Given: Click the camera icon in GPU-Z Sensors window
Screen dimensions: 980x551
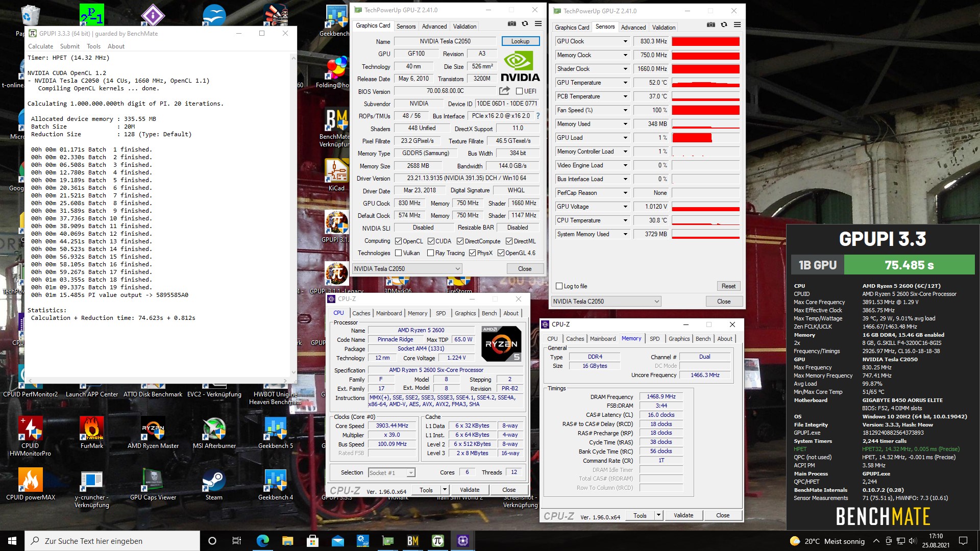Looking at the screenshot, I should (x=710, y=24).
